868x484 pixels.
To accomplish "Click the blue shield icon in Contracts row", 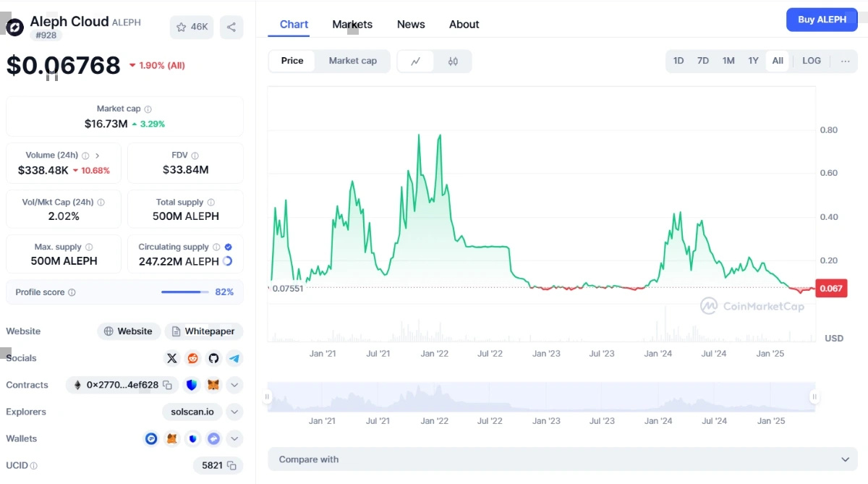I will (192, 385).
